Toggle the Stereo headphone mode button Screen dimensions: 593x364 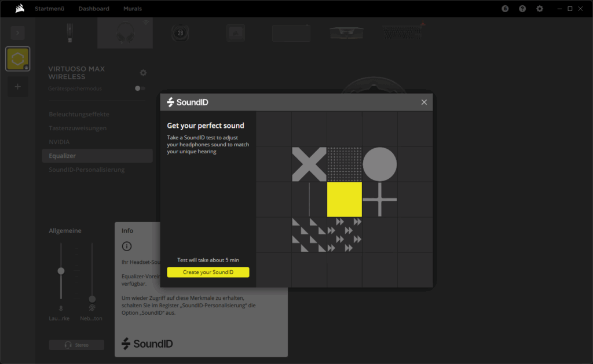pos(76,345)
